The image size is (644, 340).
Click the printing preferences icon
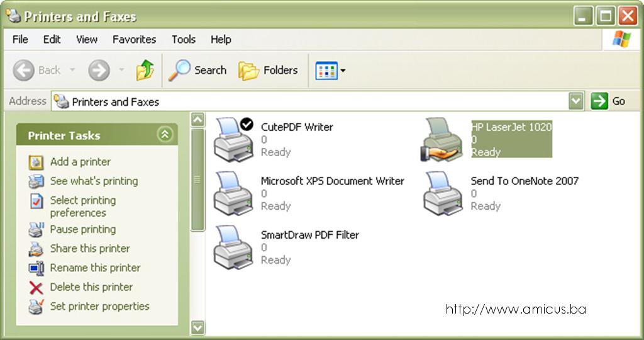36,201
